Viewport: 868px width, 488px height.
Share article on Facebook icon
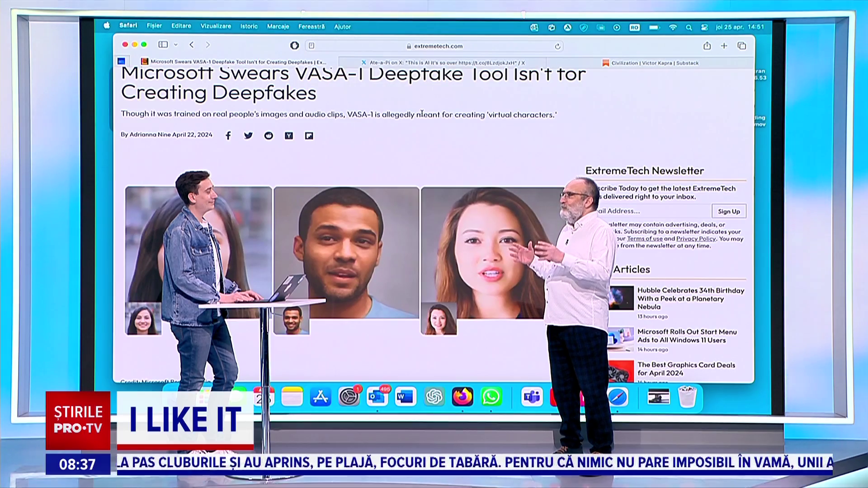click(228, 136)
